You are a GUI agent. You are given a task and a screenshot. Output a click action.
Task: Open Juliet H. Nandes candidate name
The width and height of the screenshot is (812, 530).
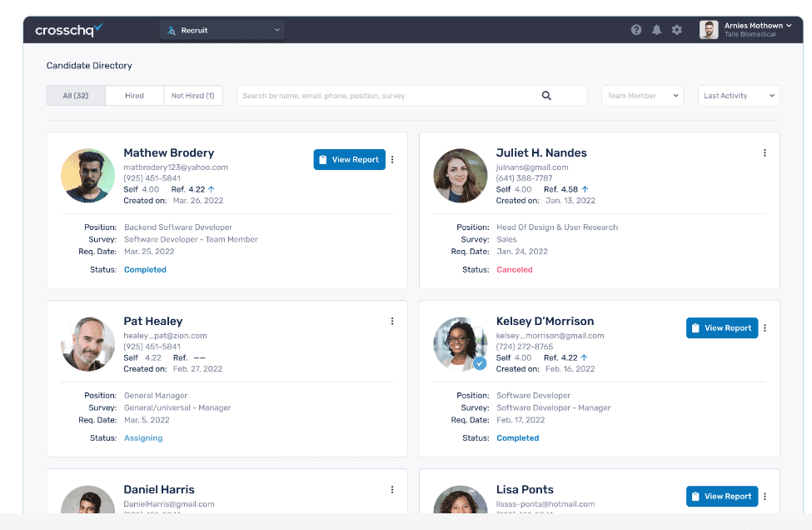pyautogui.click(x=541, y=152)
